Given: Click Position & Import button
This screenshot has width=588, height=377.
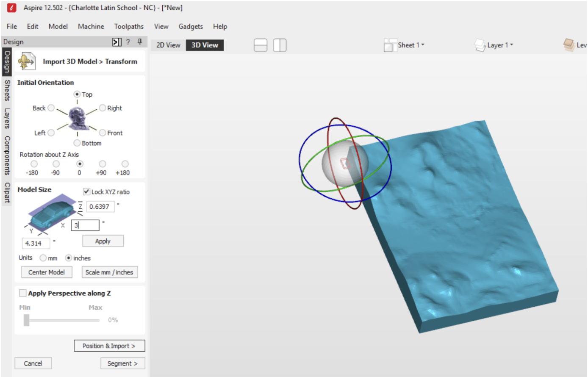Looking at the screenshot, I should 109,346.
